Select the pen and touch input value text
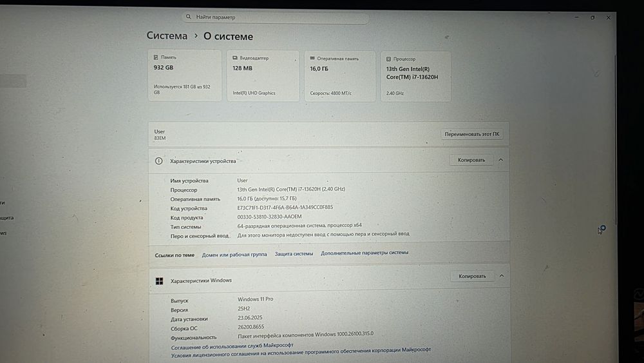The width and height of the screenshot is (644, 363). (323, 234)
